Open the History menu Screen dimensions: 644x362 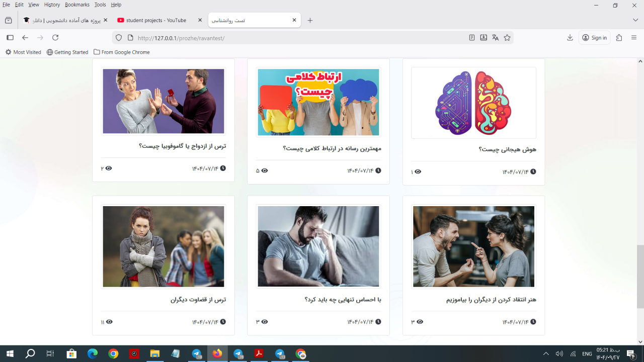(52, 5)
